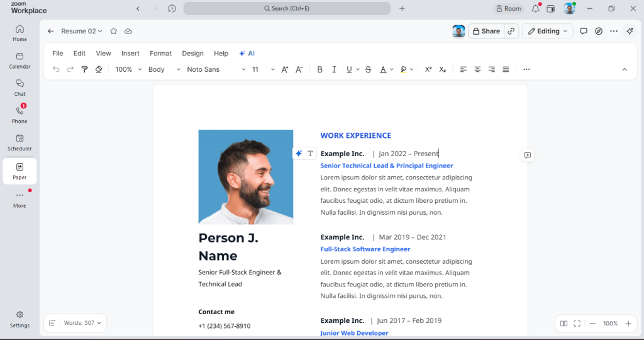Open the Design menu

pyautogui.click(x=192, y=54)
